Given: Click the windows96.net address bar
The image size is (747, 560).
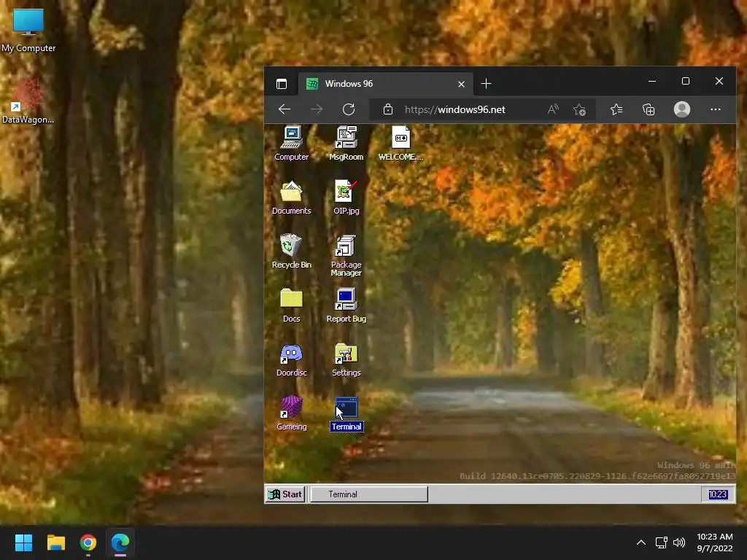Looking at the screenshot, I should pyautogui.click(x=481, y=109).
